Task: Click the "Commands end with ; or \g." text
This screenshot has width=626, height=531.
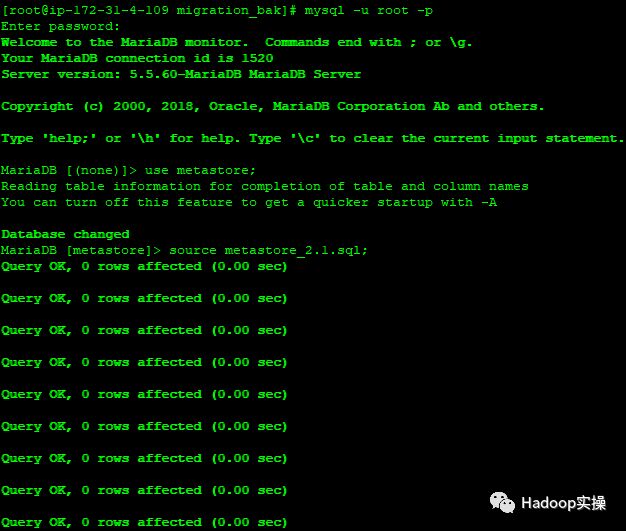Action: point(368,42)
